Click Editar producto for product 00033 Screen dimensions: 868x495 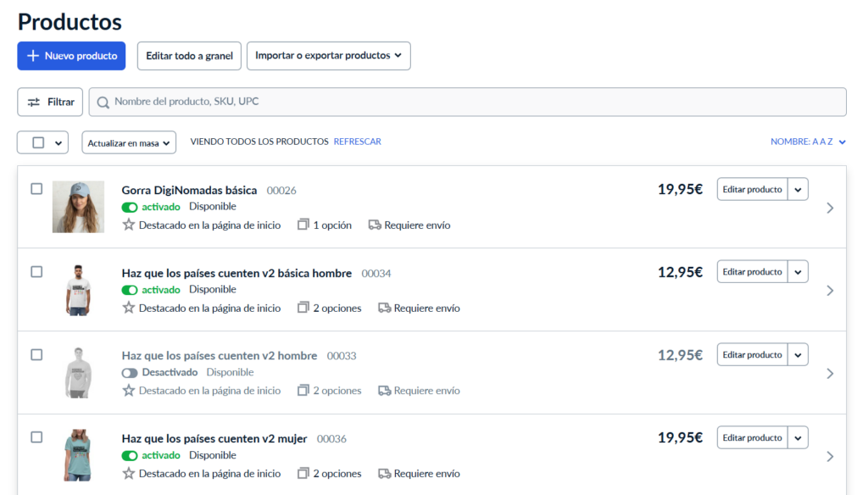[753, 355]
